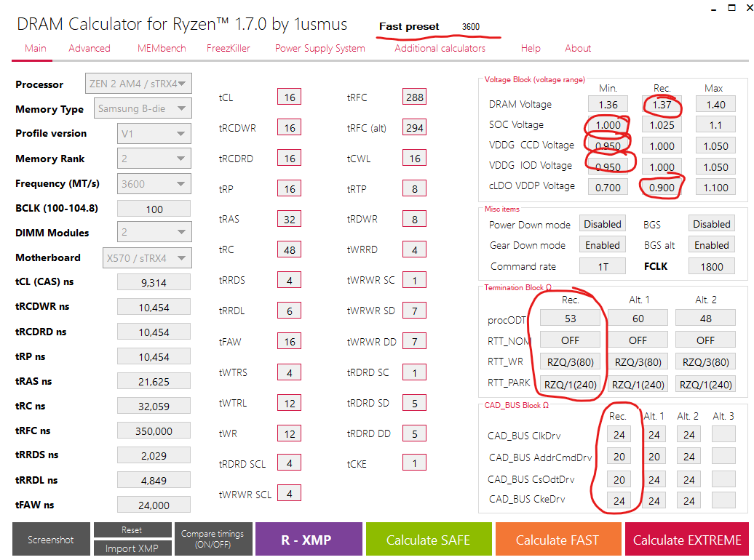Viewport: 754px width, 560px height.
Task: Expand the Processor dropdown
Action: [x=138, y=84]
